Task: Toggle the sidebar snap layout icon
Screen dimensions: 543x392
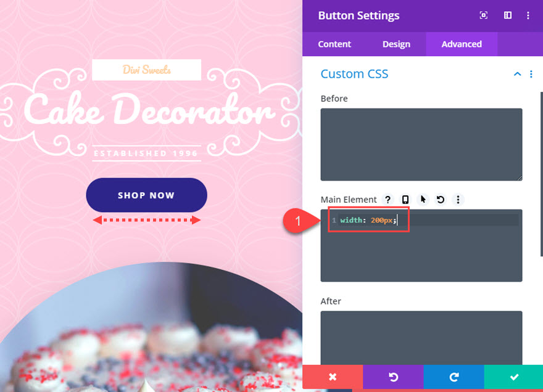Action: (508, 15)
